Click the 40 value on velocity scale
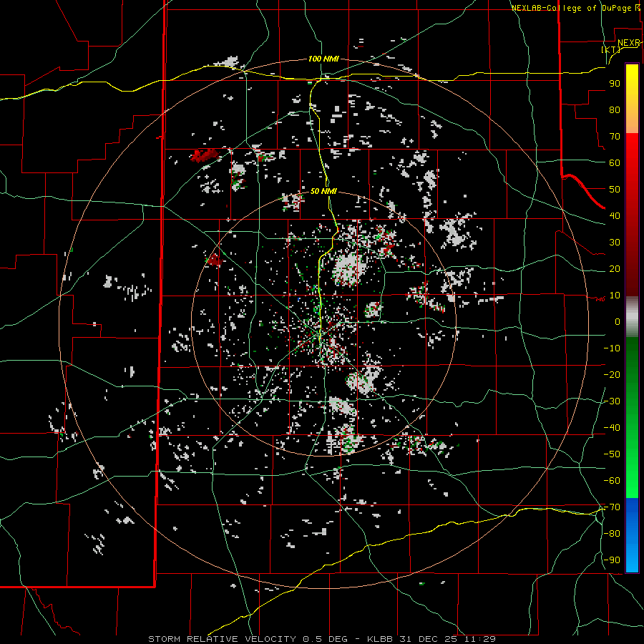Viewport: 644px width, 644px height. coord(615,216)
